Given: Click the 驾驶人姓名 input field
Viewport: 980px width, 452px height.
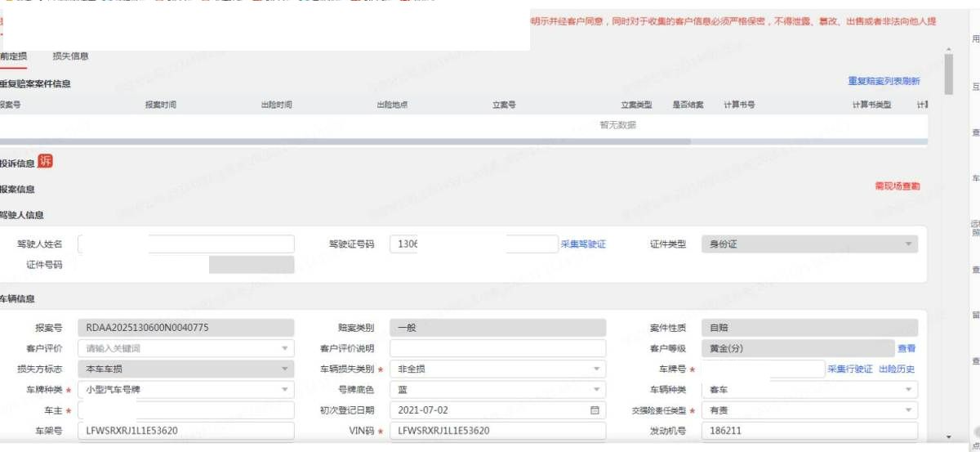Looking at the screenshot, I should pos(185,244).
